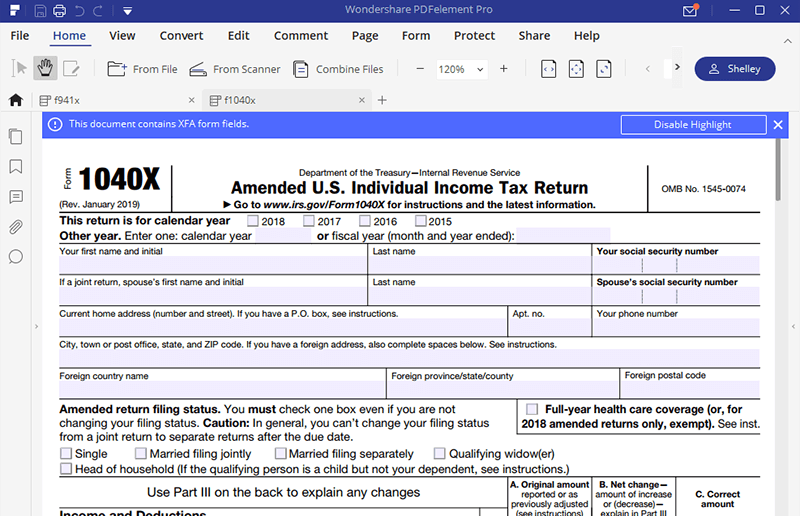Open the page thumbnails panel

16,137
